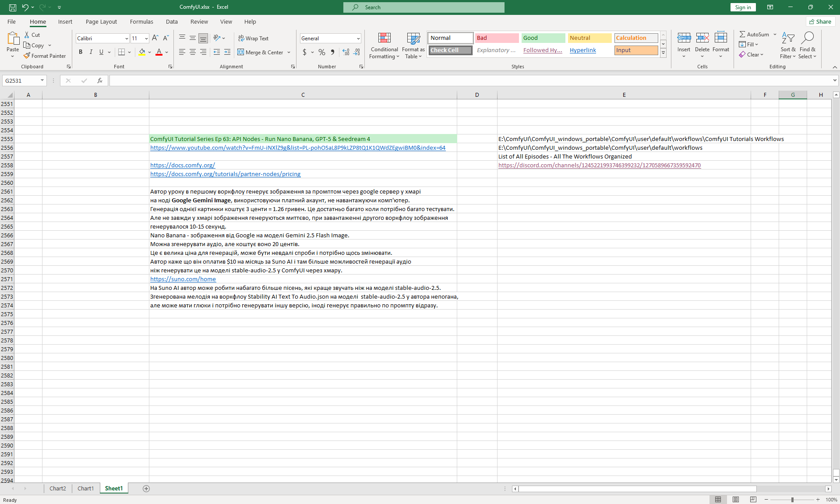This screenshot has width=840, height=504.
Task: Toggle Bold formatting
Action: 81,52
